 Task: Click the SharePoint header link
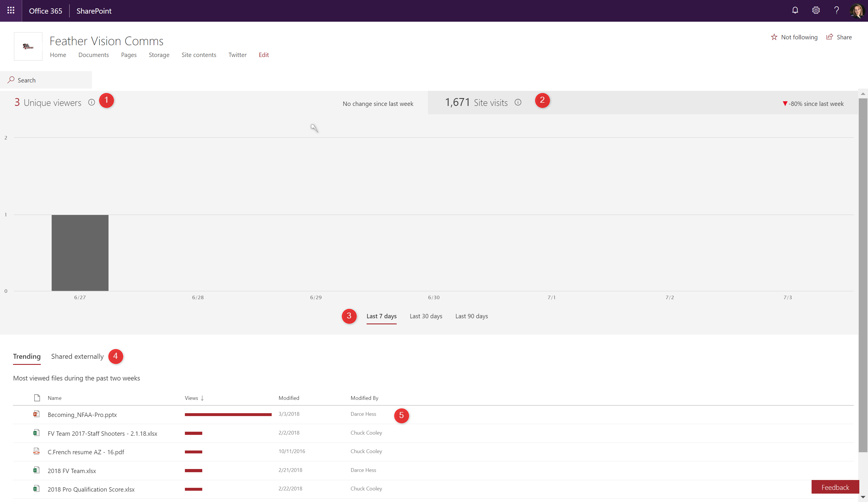point(94,11)
